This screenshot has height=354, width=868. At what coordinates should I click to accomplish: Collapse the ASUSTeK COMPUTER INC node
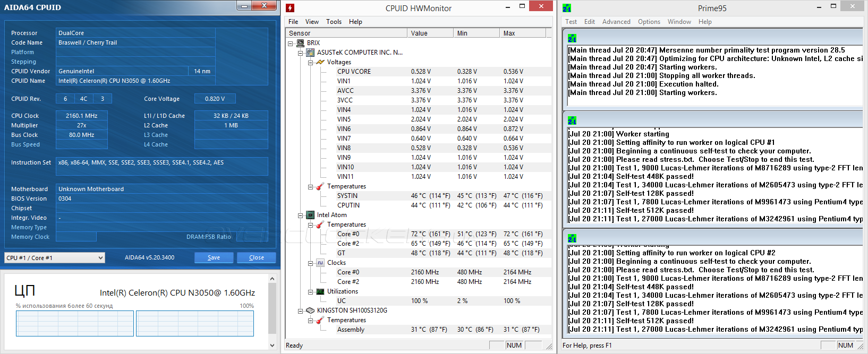click(301, 53)
